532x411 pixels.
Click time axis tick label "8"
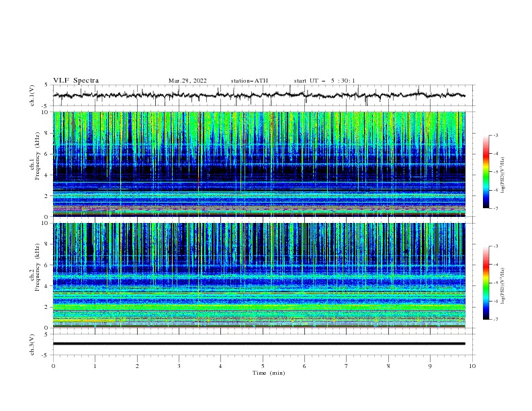point(388,366)
